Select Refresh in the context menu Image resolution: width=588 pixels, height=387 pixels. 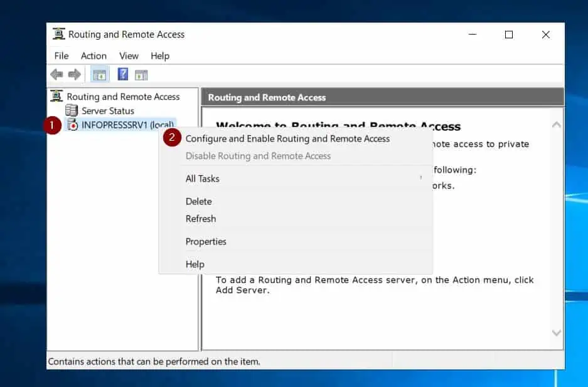click(x=200, y=219)
